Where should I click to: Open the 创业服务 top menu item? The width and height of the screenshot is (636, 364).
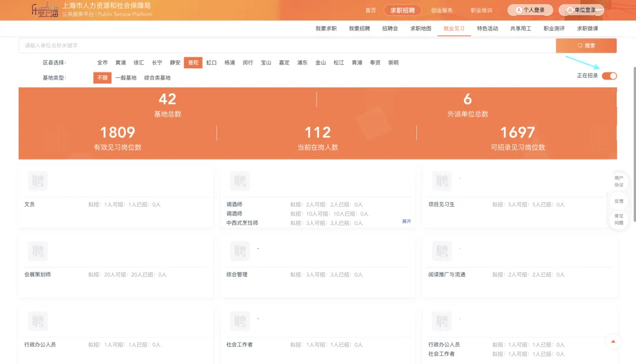[x=442, y=10]
